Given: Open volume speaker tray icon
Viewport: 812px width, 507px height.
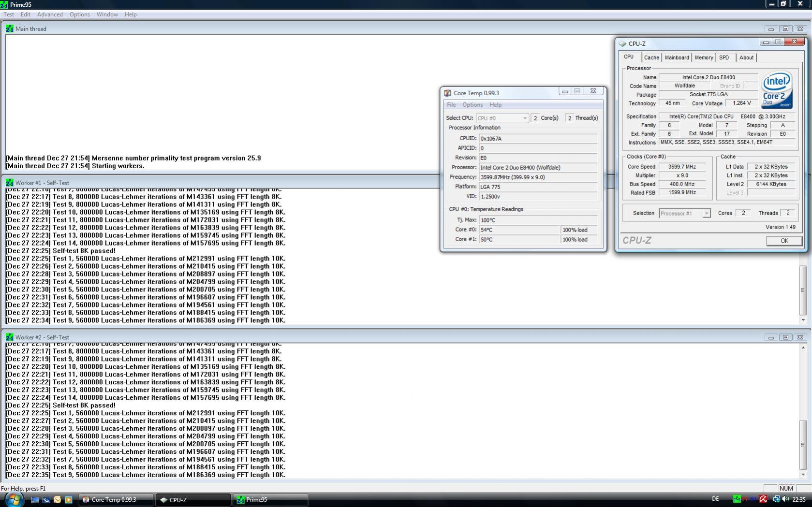Looking at the screenshot, I should click(x=785, y=499).
